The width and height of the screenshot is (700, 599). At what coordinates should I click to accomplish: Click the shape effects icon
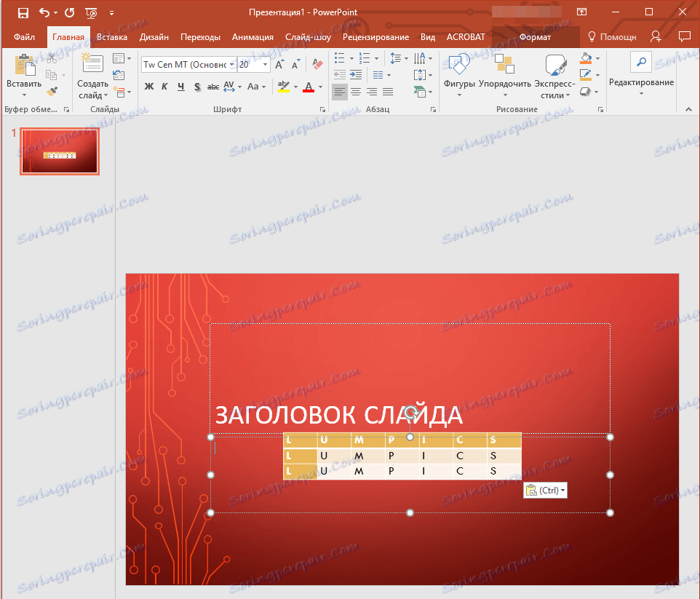pos(585,92)
